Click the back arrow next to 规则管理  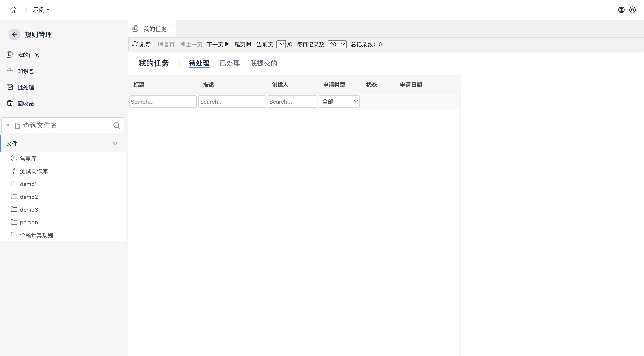pyautogui.click(x=14, y=34)
